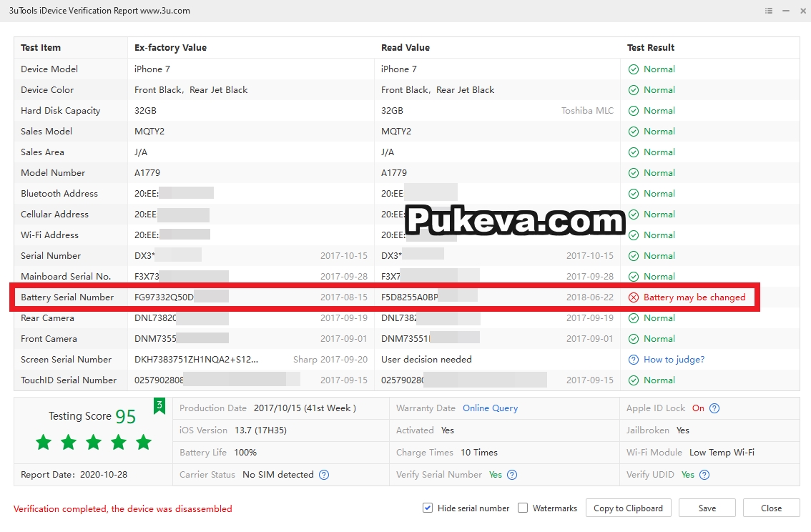Click the ex-factory Front Black, Rear Jet Black cell
Screen dimensions: 811x532
pos(191,90)
